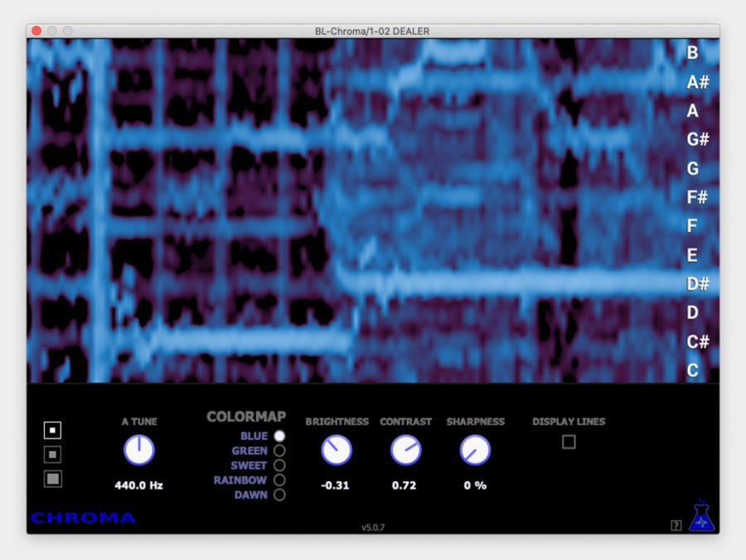Click the blue CHROMA logo

coord(83,517)
